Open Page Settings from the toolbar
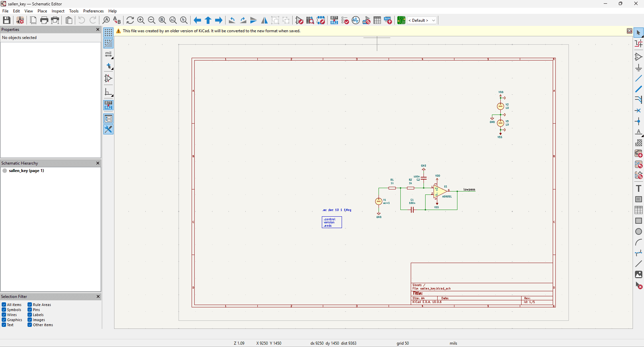 33,20
